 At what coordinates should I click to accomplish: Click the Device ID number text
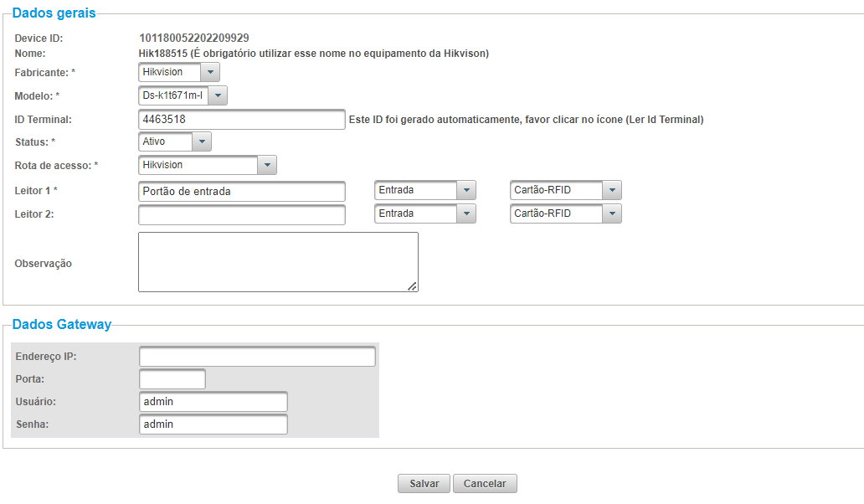tap(193, 38)
